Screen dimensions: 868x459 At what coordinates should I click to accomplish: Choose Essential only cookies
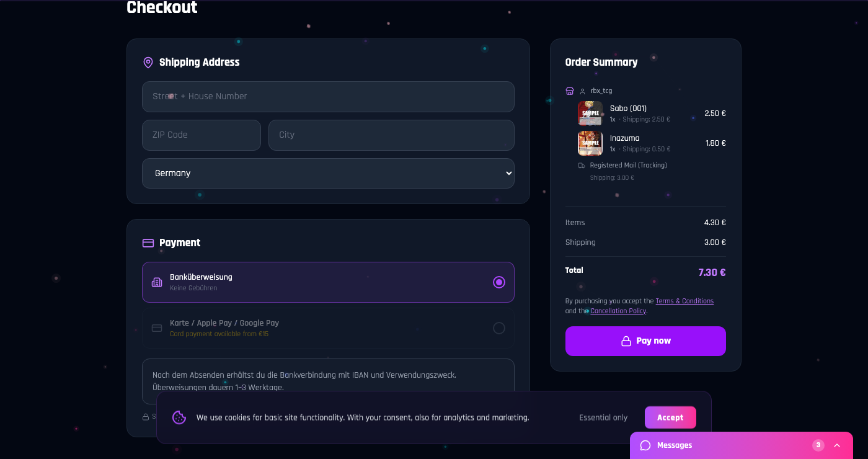[x=603, y=417]
